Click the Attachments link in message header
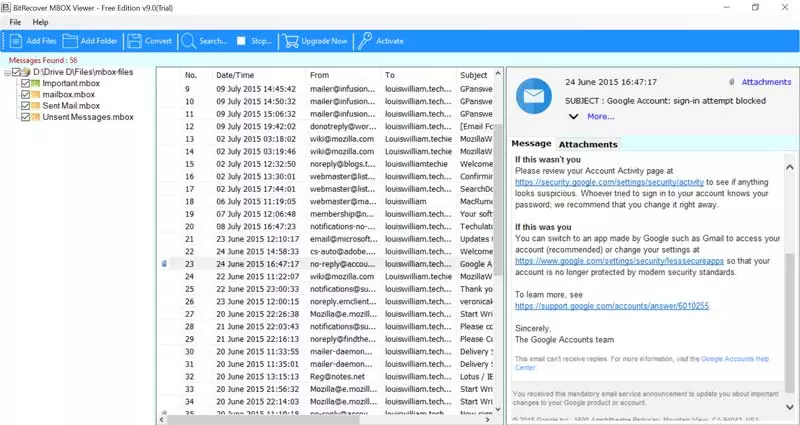Image resolution: width=800 pixels, height=425 pixels. [x=765, y=82]
